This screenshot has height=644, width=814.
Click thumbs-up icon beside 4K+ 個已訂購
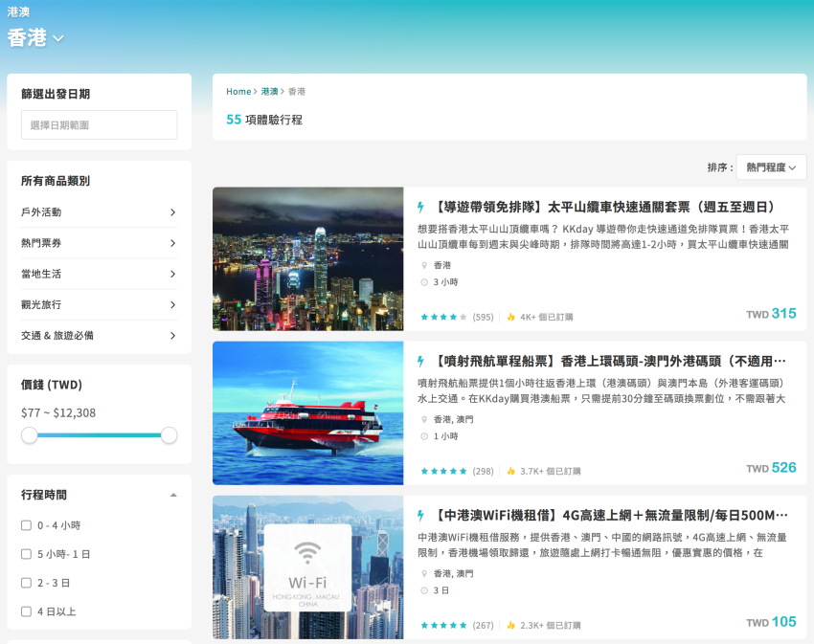pos(511,317)
